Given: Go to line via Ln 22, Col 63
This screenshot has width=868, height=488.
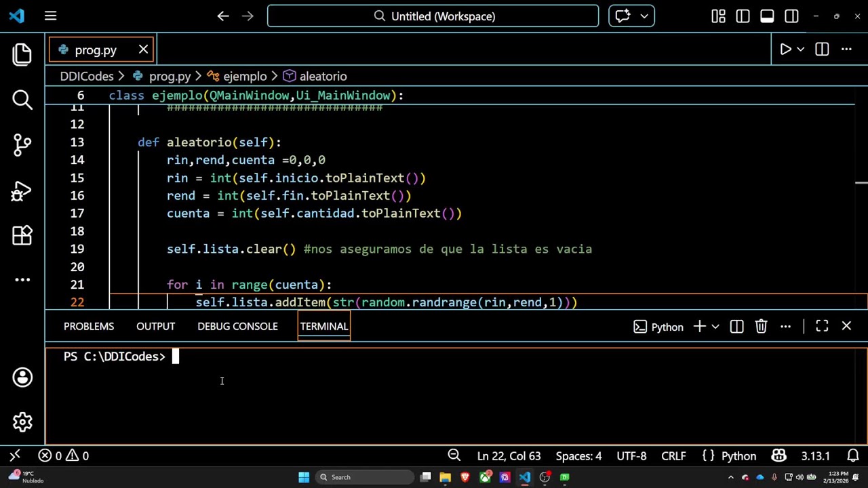Looking at the screenshot, I should pyautogui.click(x=509, y=456).
